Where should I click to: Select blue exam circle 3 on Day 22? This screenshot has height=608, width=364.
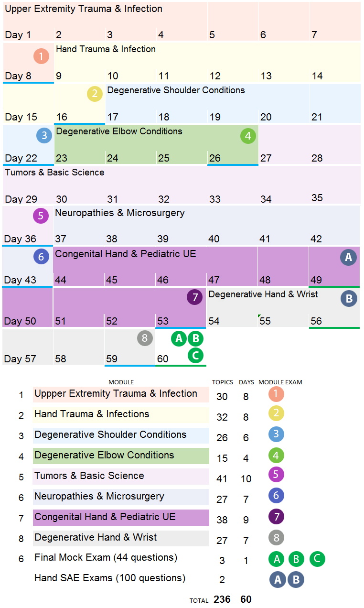coord(44,136)
